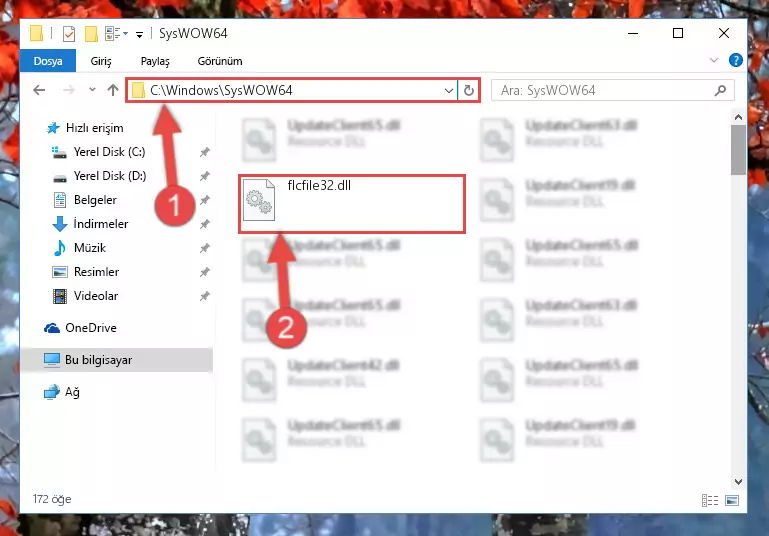Select OneDrive in the navigation pane
Viewport: 769px width, 536px height.
[91, 328]
